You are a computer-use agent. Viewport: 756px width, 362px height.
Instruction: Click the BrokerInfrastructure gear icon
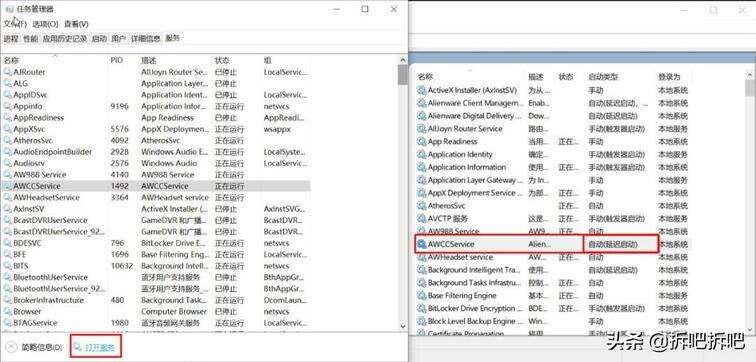[x=8, y=300]
